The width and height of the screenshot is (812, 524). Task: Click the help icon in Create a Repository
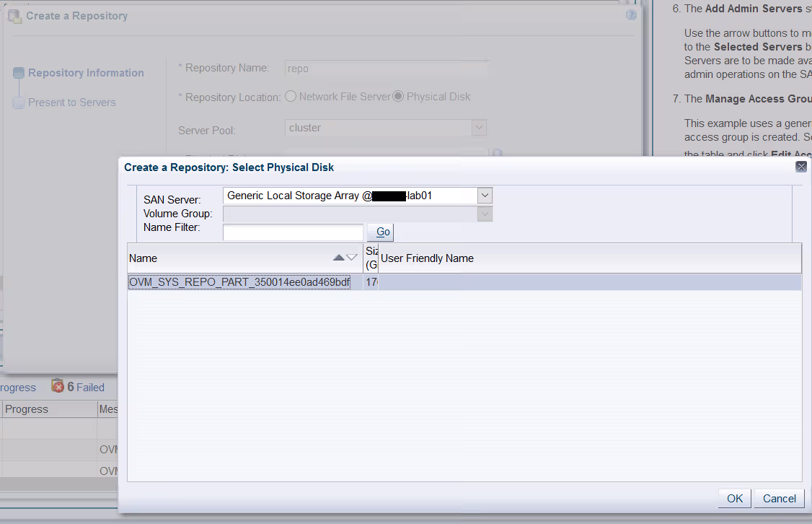point(631,15)
